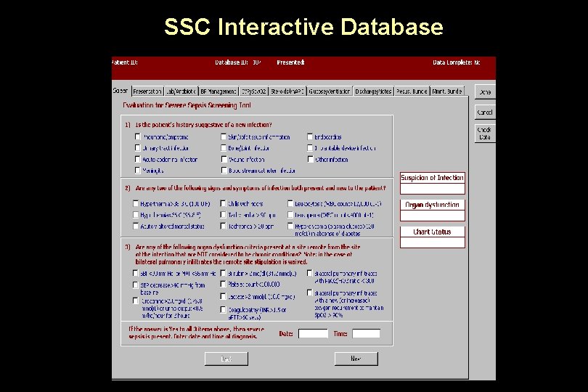588x392 pixels.
Task: Click the Done button
Action: point(485,92)
